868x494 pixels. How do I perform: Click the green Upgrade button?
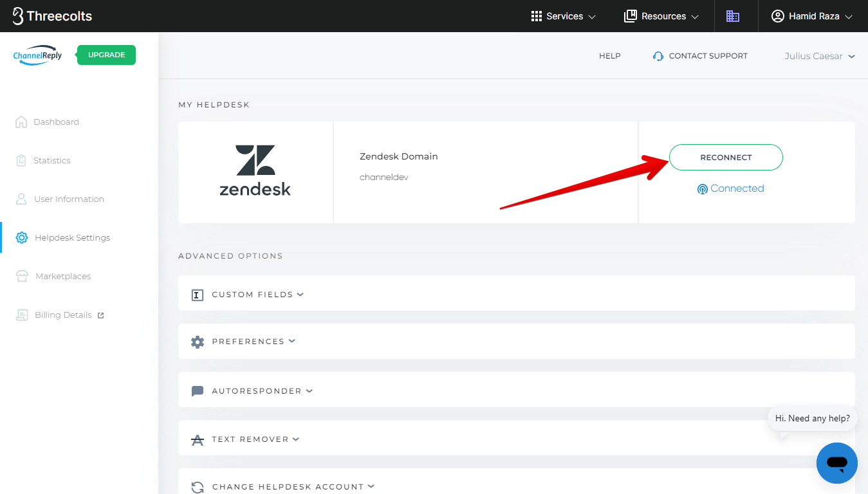pos(106,55)
